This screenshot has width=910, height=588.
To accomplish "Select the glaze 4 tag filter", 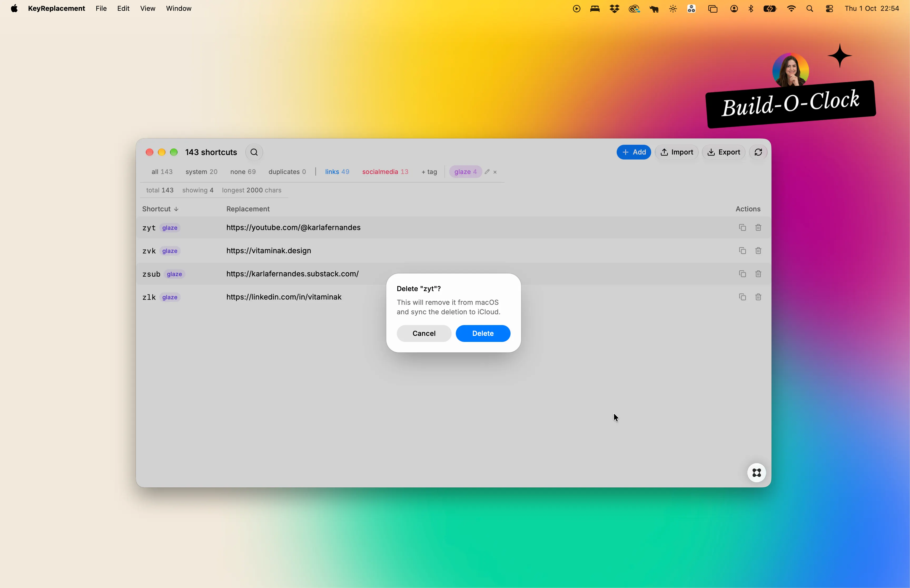I will pos(465,172).
